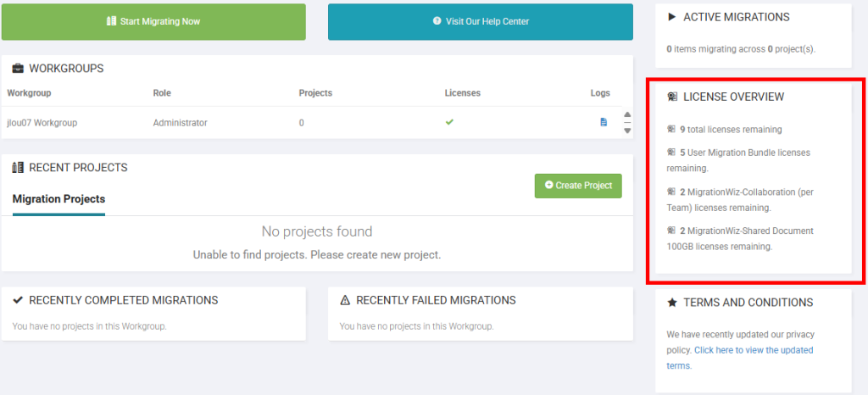This screenshot has width=868, height=395.
Task: Select the jlou07 Workgroup row name
Action: (42, 123)
